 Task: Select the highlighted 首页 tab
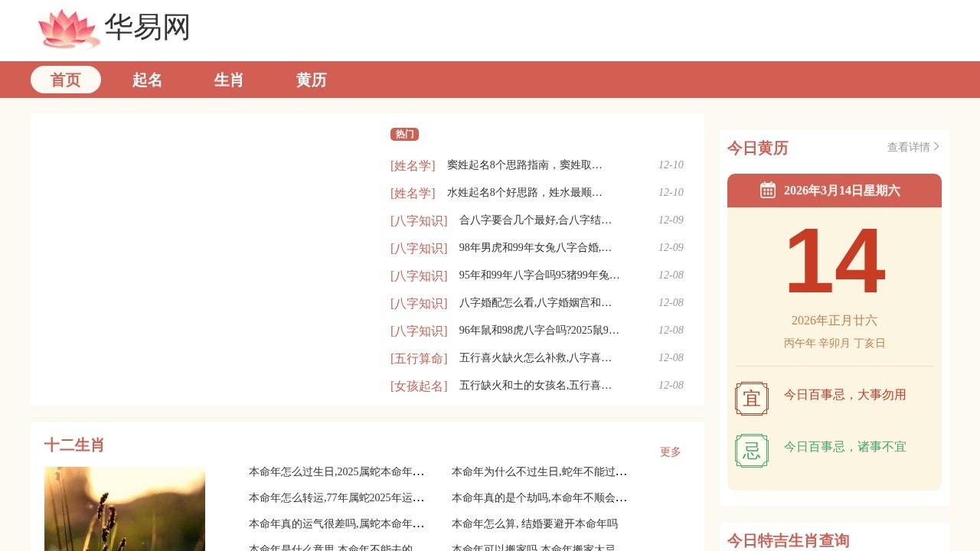pos(65,79)
